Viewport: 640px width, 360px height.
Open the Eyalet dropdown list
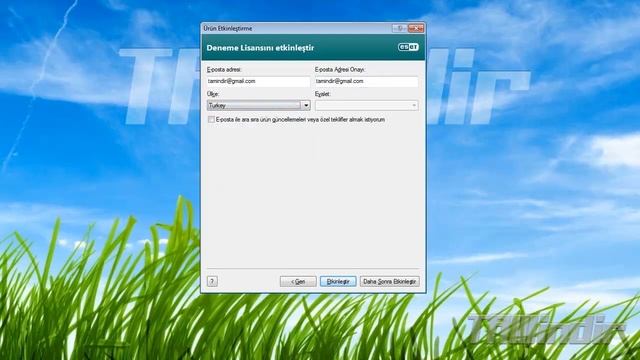click(367, 105)
